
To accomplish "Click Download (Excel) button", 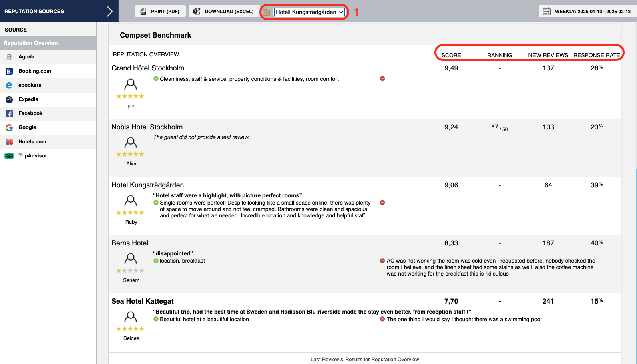I will click(x=223, y=11).
